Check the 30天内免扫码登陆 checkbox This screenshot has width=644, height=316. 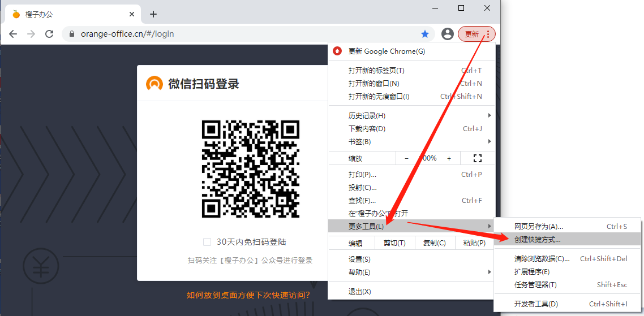(207, 242)
